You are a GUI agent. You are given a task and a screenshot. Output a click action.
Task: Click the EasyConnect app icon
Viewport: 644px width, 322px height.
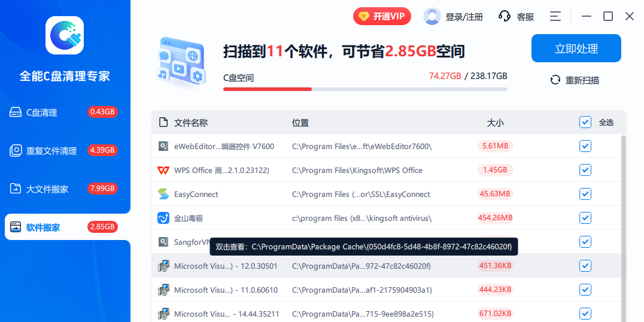coord(163,194)
